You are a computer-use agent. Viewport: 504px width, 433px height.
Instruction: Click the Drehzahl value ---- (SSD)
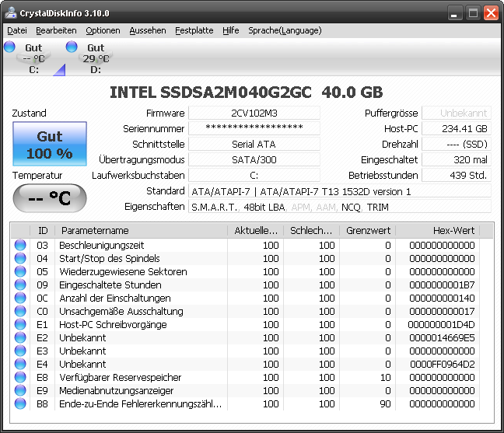pos(457,145)
